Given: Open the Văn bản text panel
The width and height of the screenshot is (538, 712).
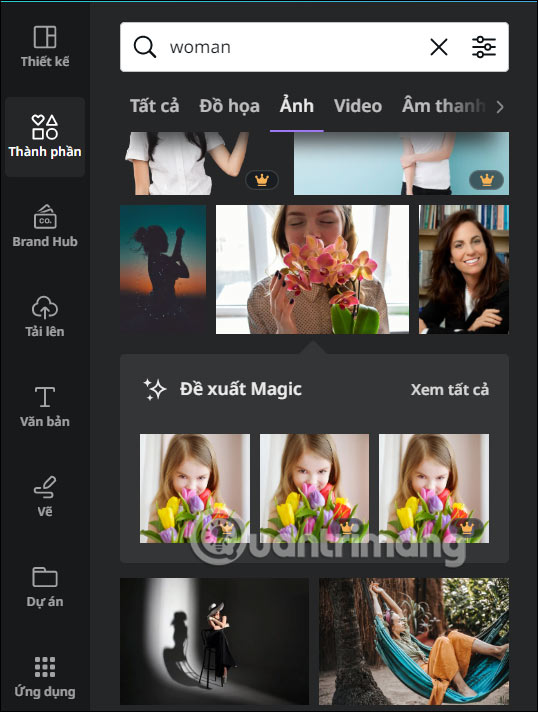Looking at the screenshot, I should (44, 406).
